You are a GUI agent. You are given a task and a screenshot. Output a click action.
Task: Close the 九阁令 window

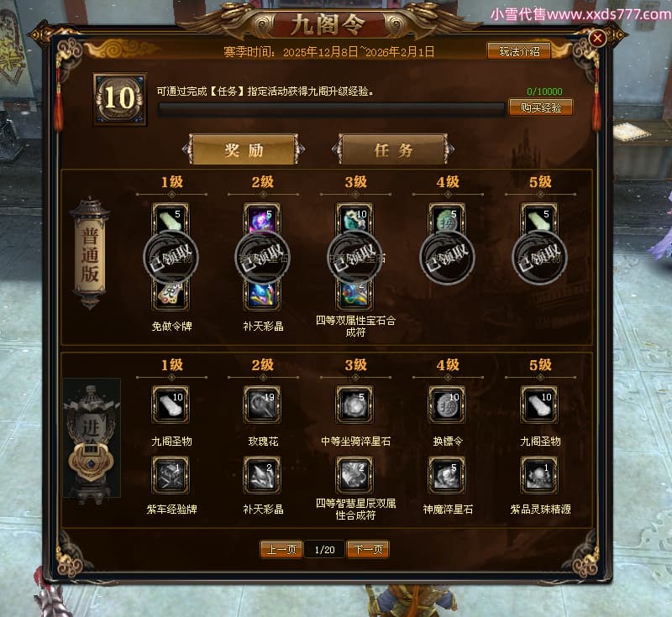point(597,39)
